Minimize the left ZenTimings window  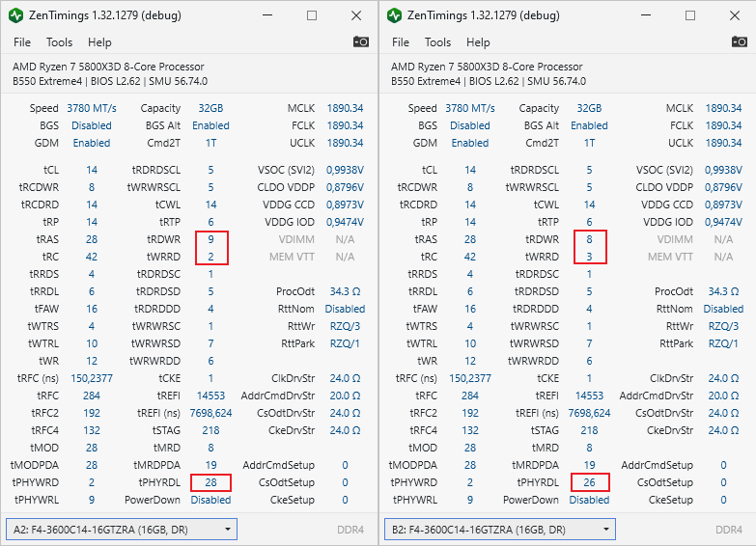coord(267,15)
